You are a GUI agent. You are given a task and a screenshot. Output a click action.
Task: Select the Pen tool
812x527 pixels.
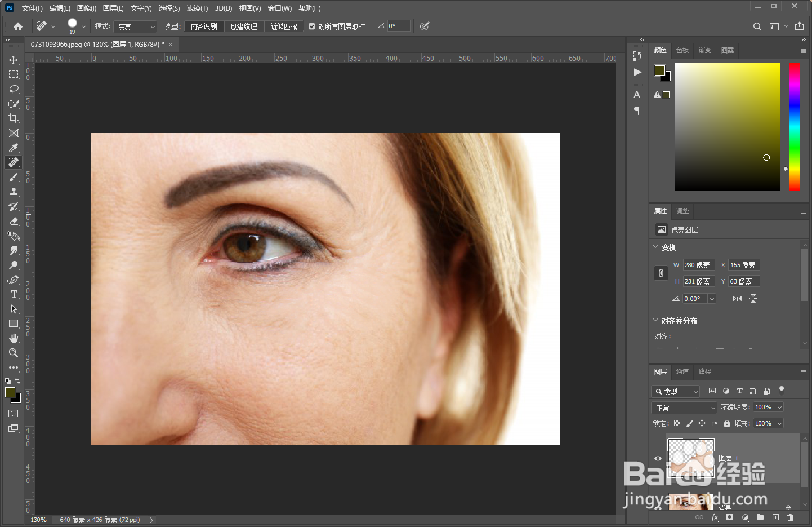14,280
